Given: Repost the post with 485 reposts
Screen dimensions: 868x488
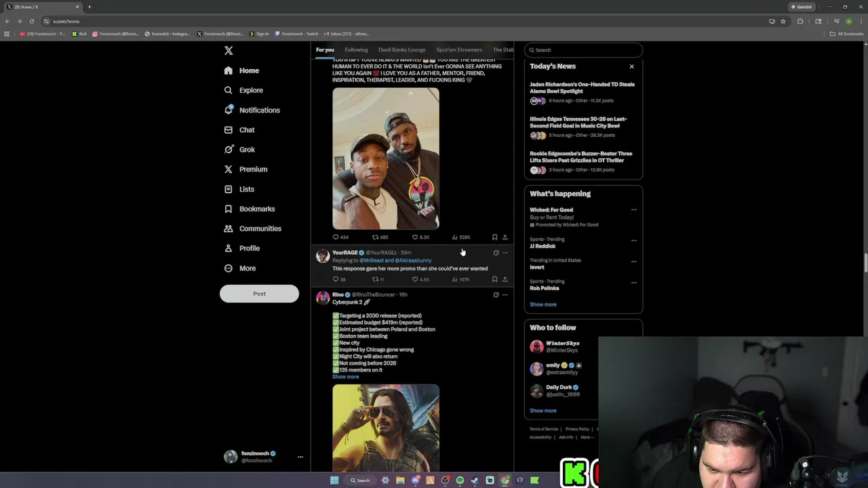Looking at the screenshot, I should point(380,237).
